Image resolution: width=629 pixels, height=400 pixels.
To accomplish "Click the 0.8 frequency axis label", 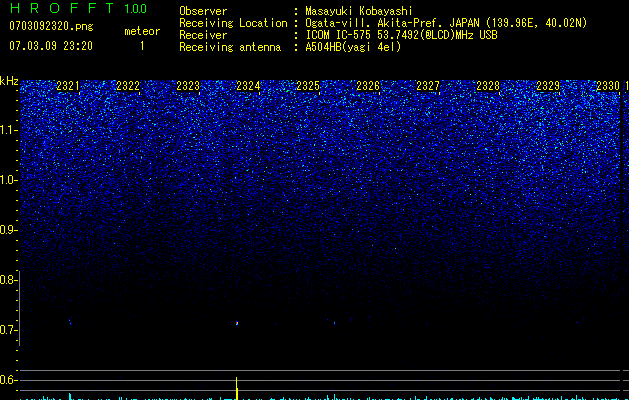I will pyautogui.click(x=8, y=280).
